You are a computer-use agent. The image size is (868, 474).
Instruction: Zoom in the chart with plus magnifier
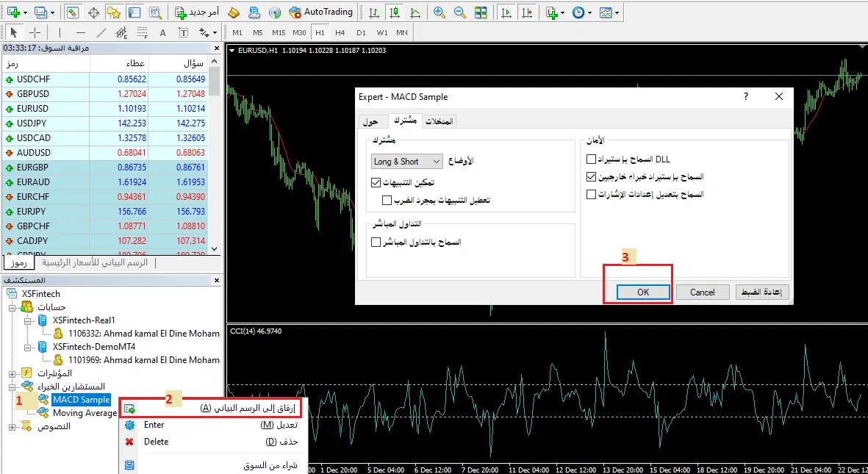click(440, 12)
